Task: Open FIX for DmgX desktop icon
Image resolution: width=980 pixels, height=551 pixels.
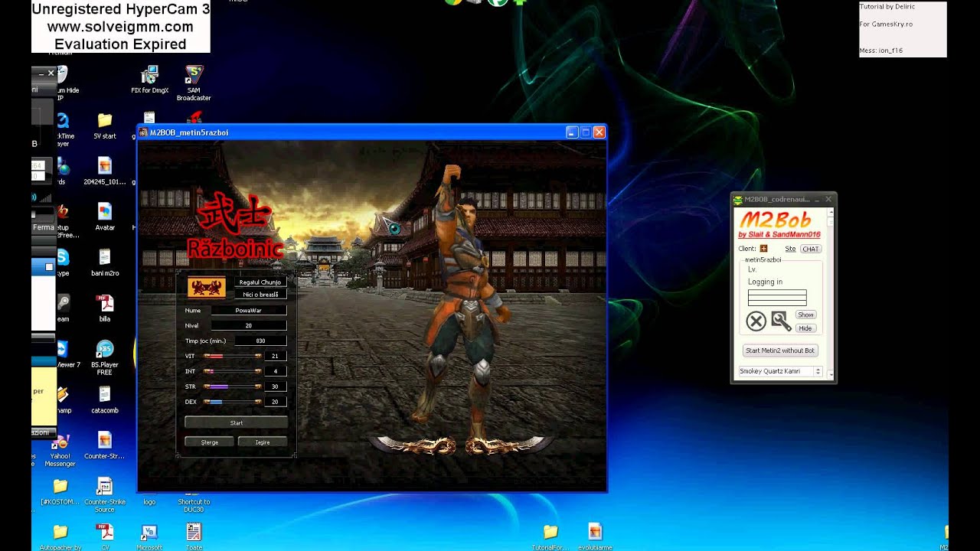Action: 149,77
